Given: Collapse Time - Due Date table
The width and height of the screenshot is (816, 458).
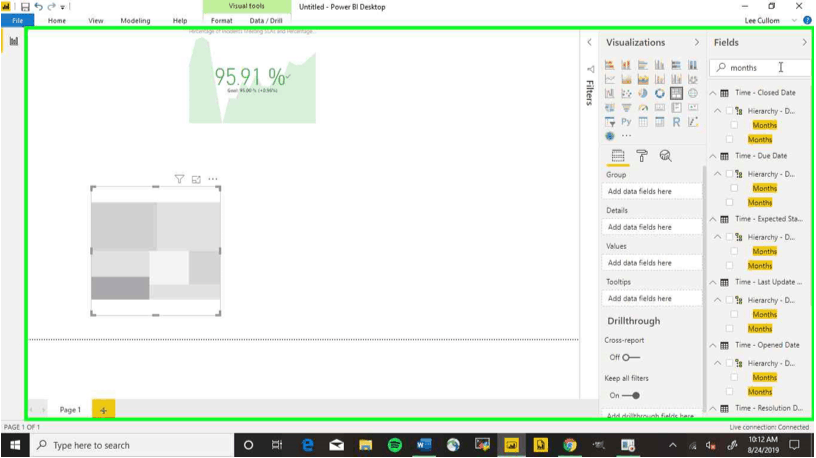Looking at the screenshot, I should 713,156.
